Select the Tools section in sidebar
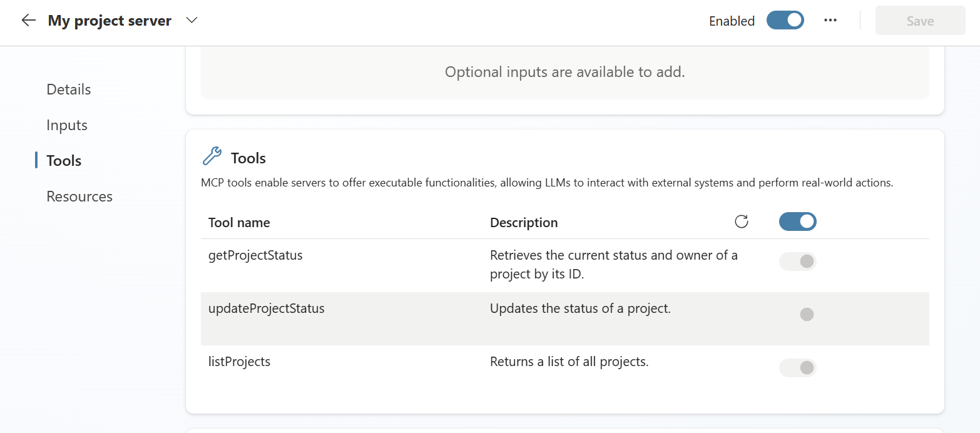Viewport: 980px width, 433px height. pos(64,161)
